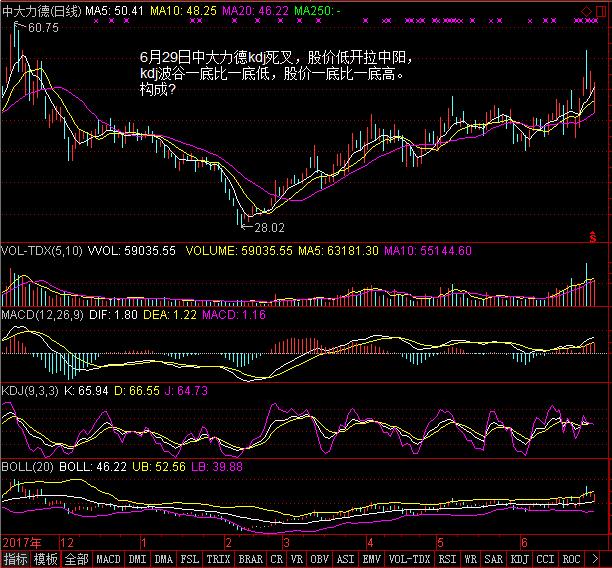612x568 pixels.
Task: Click the red diamond icon at top right
Action: pos(587,11)
